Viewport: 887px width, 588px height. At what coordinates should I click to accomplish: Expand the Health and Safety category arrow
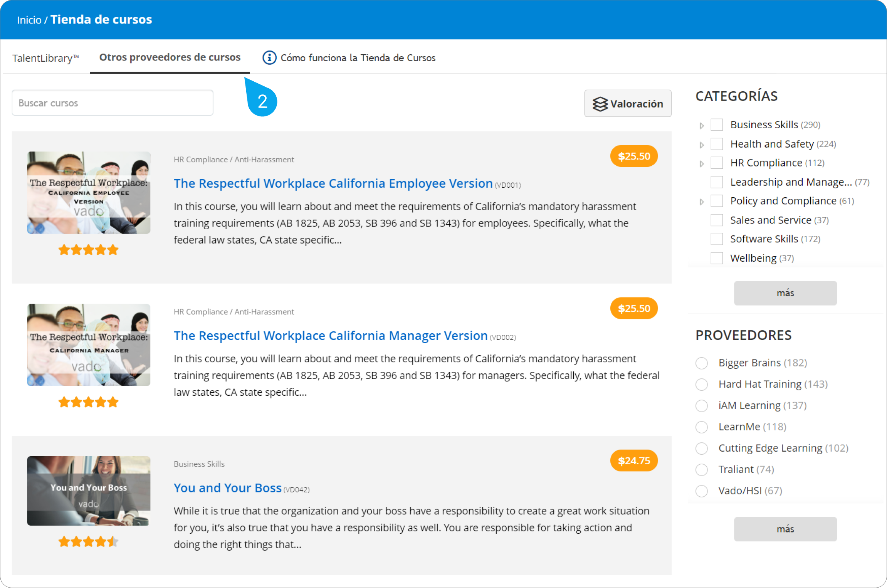(x=702, y=145)
